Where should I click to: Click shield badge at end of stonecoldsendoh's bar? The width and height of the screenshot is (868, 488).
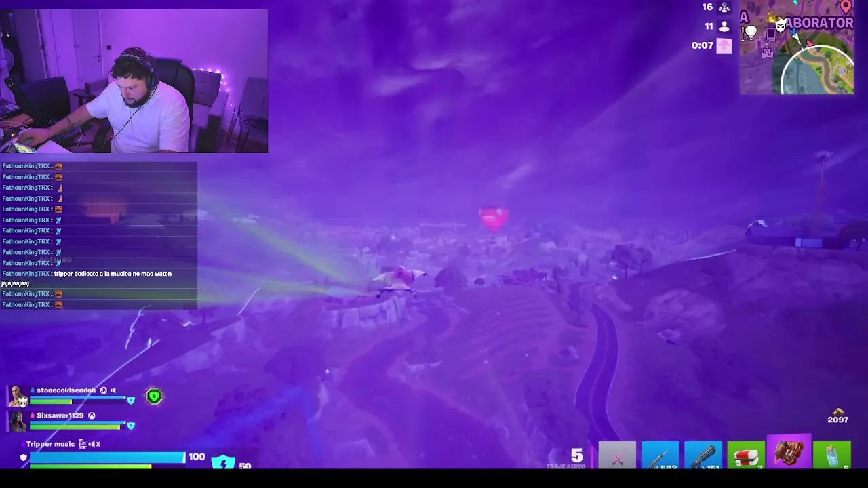point(131,401)
